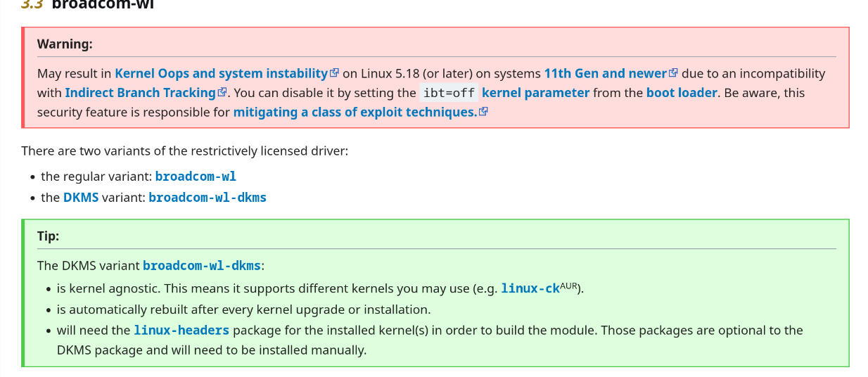Image resolution: width=868 pixels, height=377 pixels.
Task: Open the regular variant broadcom-wl package link
Action: [x=196, y=176]
